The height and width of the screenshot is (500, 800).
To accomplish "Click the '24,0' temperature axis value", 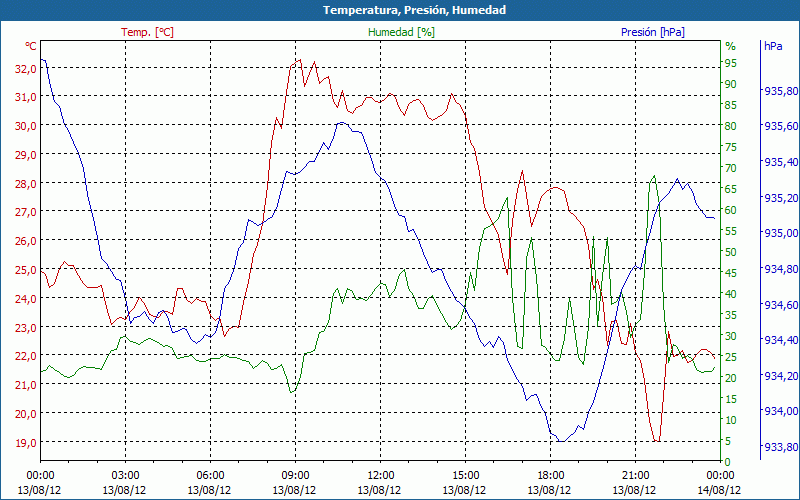I will (x=25, y=298).
